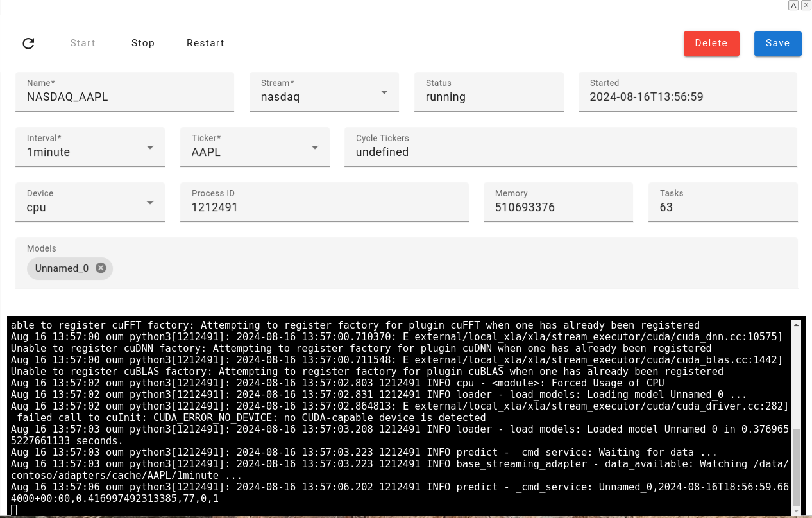
Task: Open the Interval dropdown set to 1minute
Action: (x=150, y=147)
